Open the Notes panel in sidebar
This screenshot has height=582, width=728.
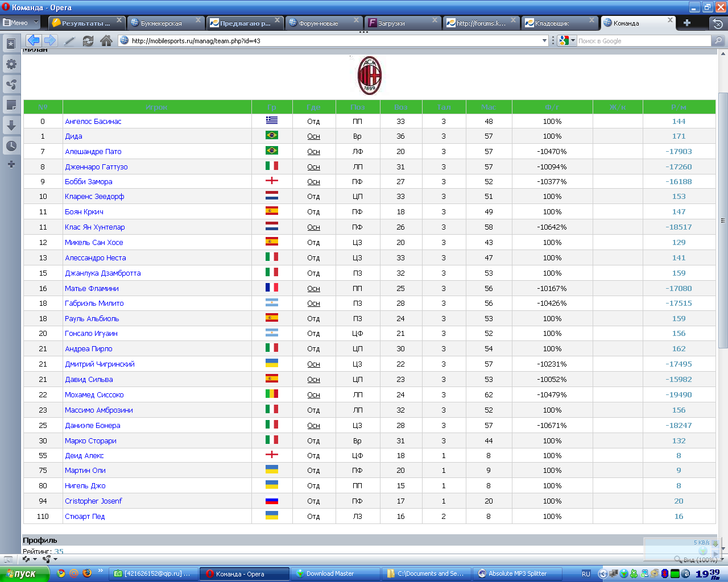click(x=11, y=105)
